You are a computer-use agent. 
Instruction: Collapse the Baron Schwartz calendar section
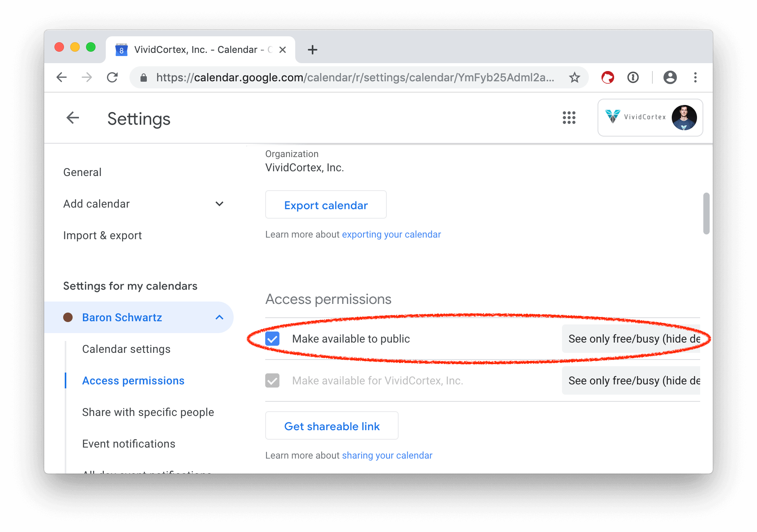point(219,317)
